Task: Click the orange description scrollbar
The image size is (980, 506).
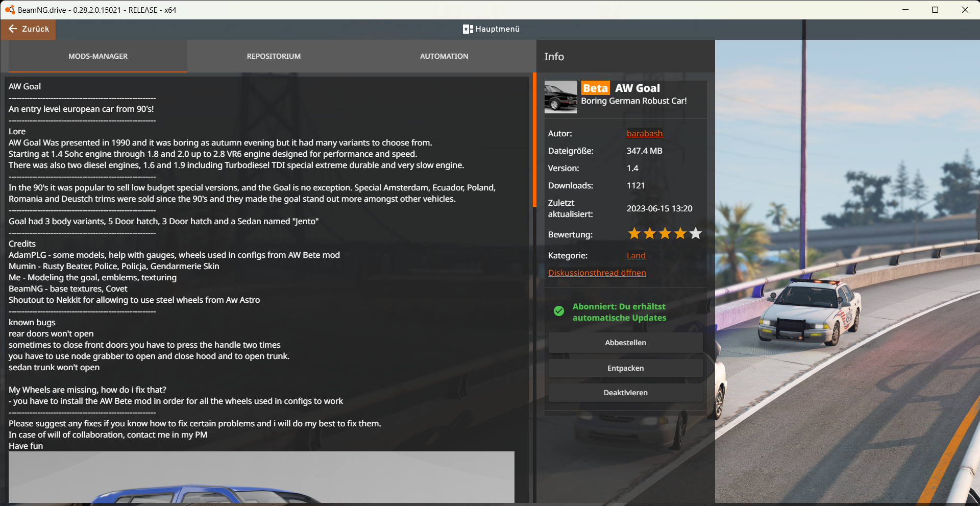Action: point(534,139)
